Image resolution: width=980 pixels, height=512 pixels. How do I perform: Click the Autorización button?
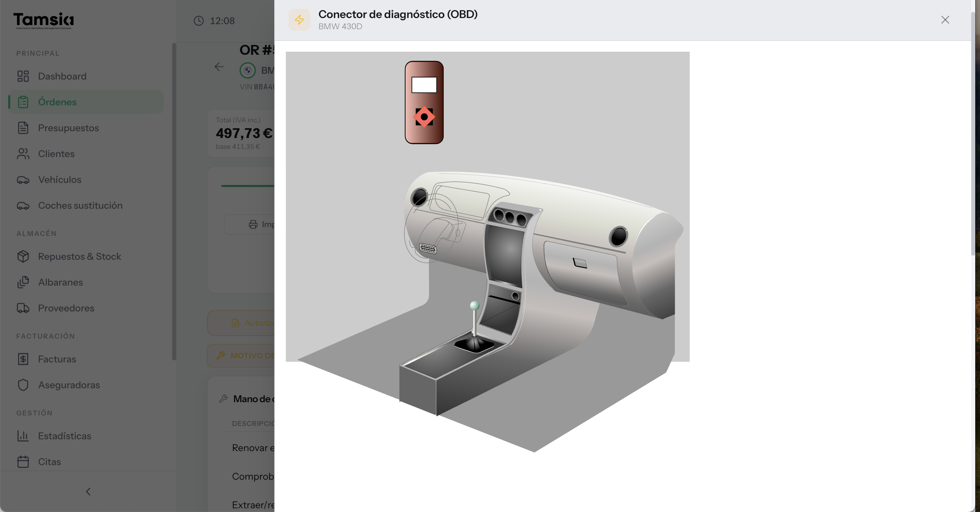point(241,323)
